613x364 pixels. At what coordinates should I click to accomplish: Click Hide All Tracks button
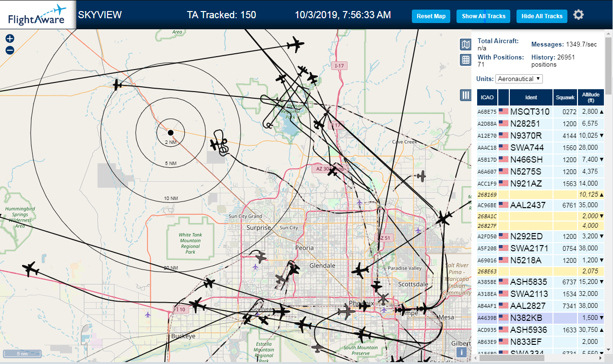[542, 16]
